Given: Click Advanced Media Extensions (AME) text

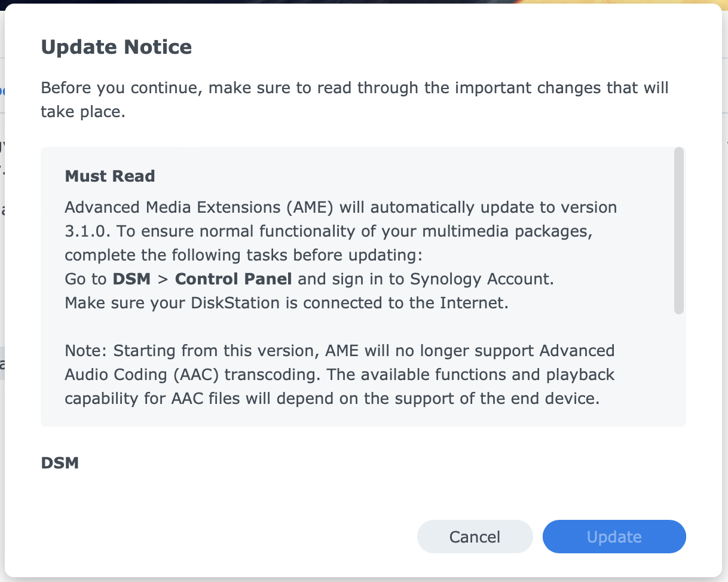Looking at the screenshot, I should coord(199,207).
